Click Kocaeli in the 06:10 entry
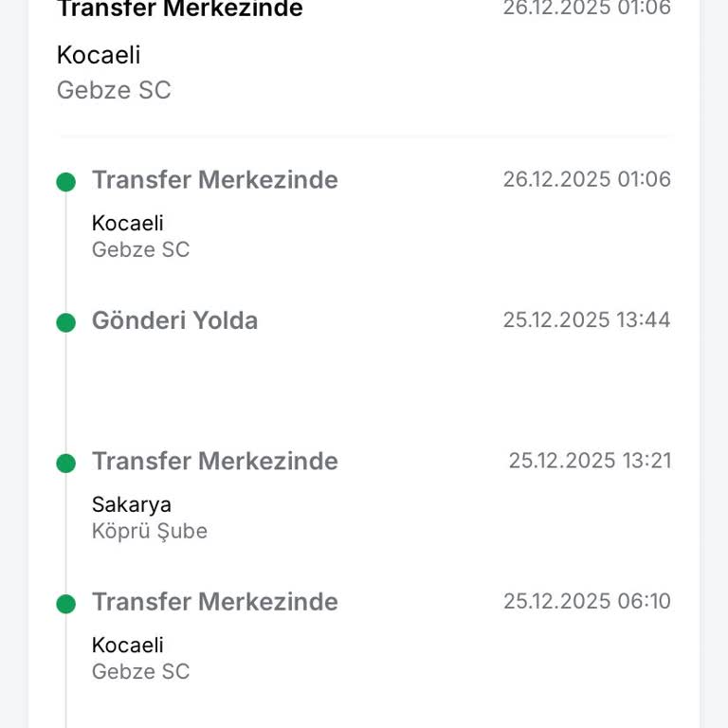Viewport: 728px width, 728px height. click(x=127, y=646)
